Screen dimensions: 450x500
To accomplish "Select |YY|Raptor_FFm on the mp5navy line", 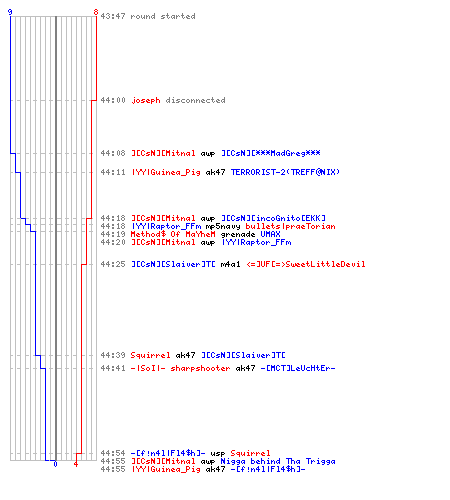I will (166, 226).
